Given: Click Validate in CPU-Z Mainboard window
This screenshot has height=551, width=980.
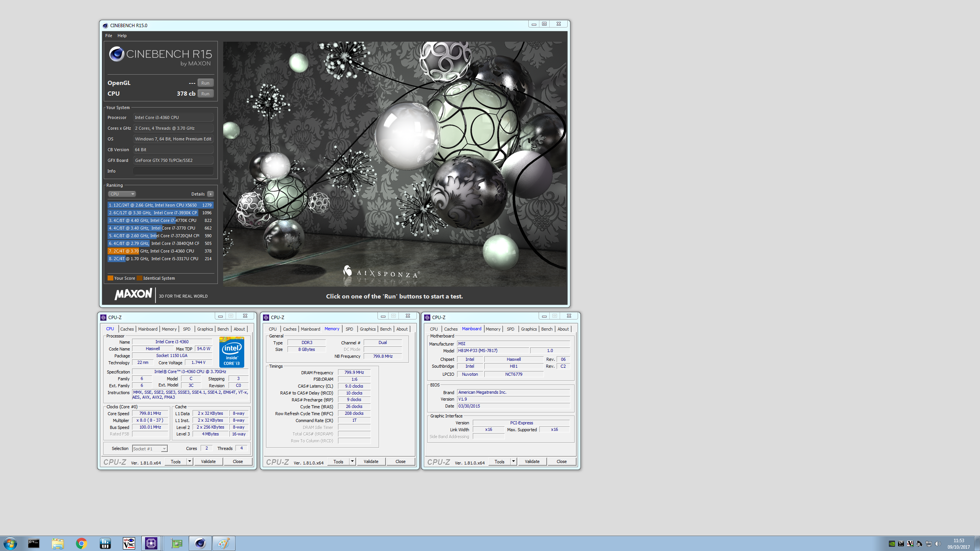Looking at the screenshot, I should click(532, 461).
